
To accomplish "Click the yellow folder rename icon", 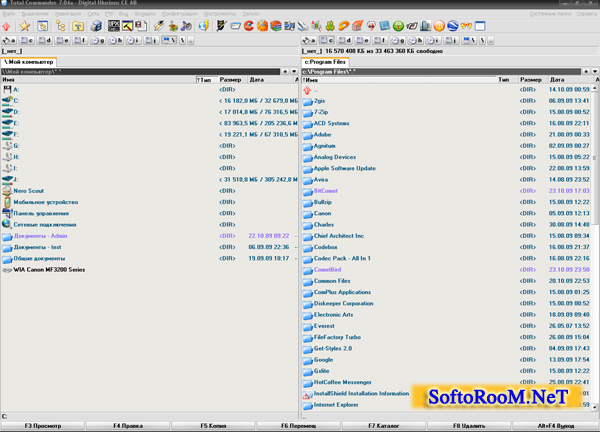I will click(78, 26).
